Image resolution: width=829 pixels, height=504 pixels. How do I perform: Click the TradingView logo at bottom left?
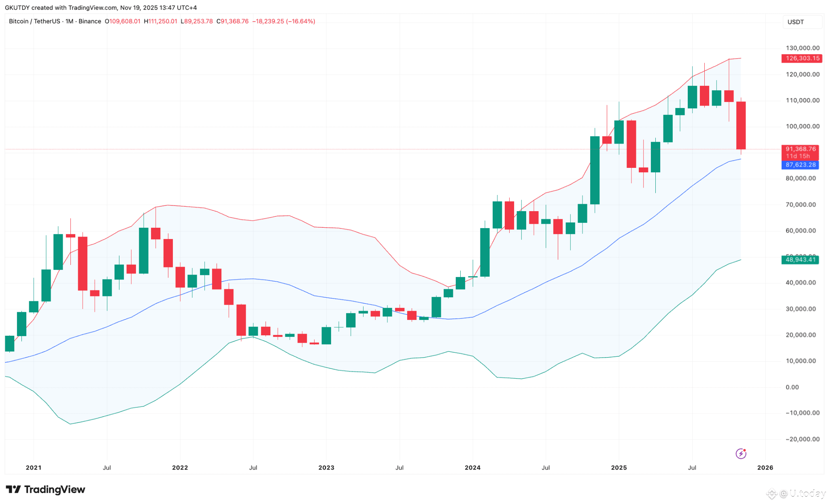coord(45,489)
